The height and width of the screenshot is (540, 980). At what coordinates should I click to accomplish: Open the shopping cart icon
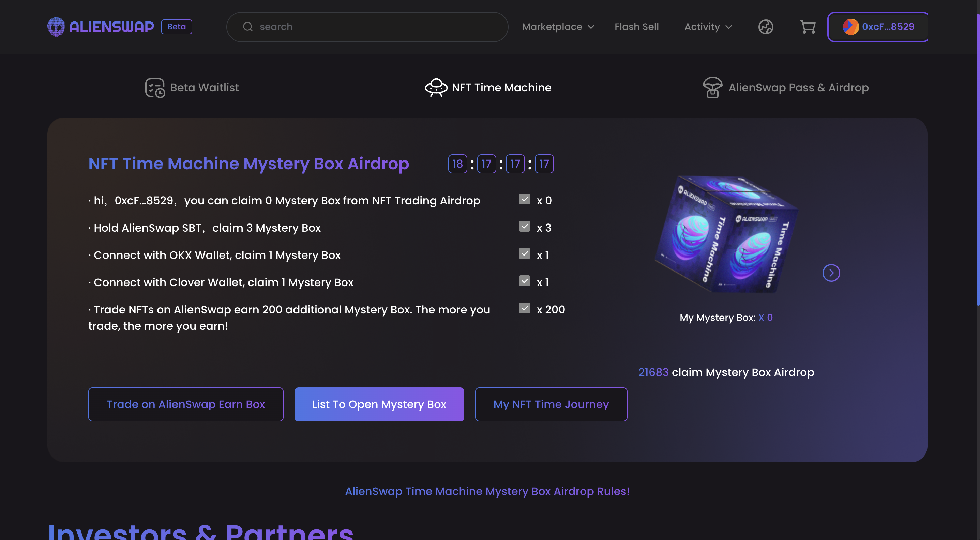808,27
